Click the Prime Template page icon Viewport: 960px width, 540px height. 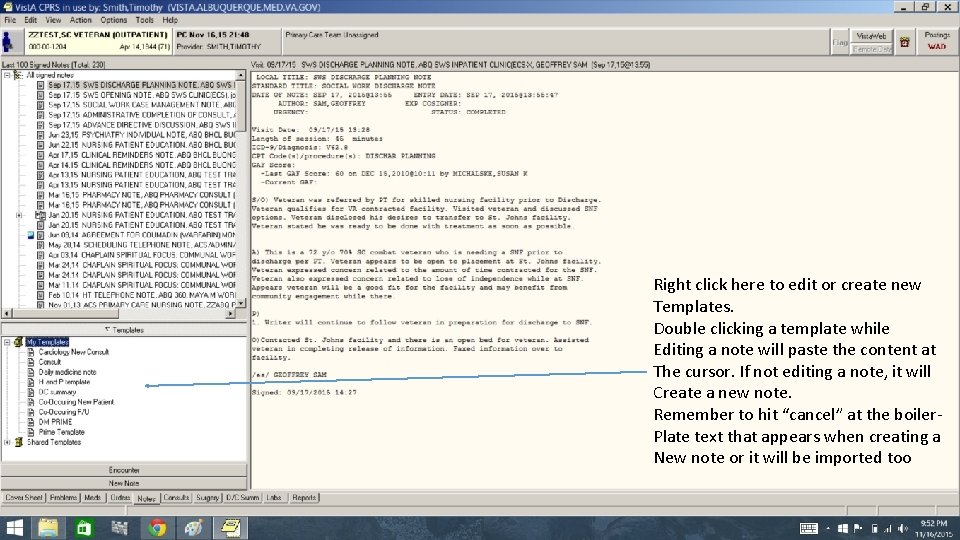click(x=31, y=432)
